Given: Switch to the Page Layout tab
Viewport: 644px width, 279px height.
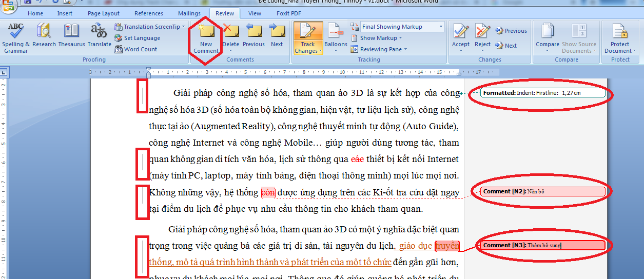Looking at the screenshot, I should pyautogui.click(x=104, y=13).
